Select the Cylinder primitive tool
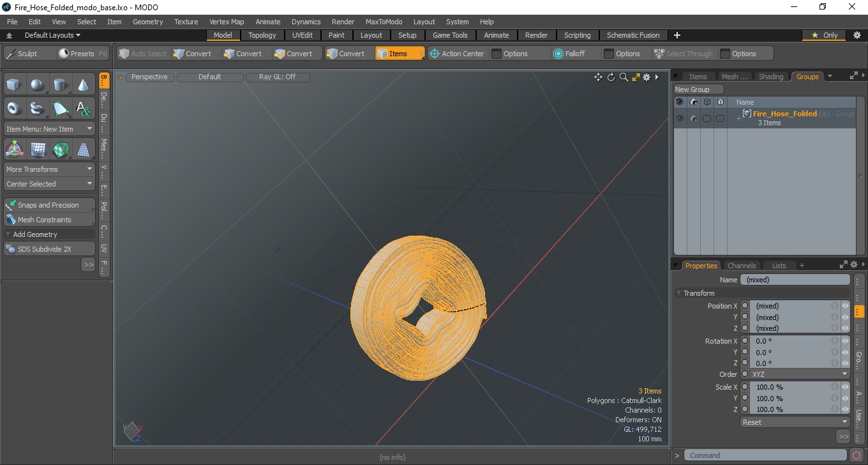Screen dimensions: 868x465 [x=60, y=84]
